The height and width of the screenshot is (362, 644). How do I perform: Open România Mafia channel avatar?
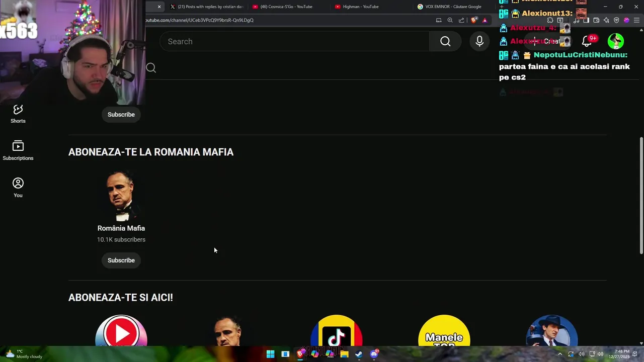tap(121, 196)
